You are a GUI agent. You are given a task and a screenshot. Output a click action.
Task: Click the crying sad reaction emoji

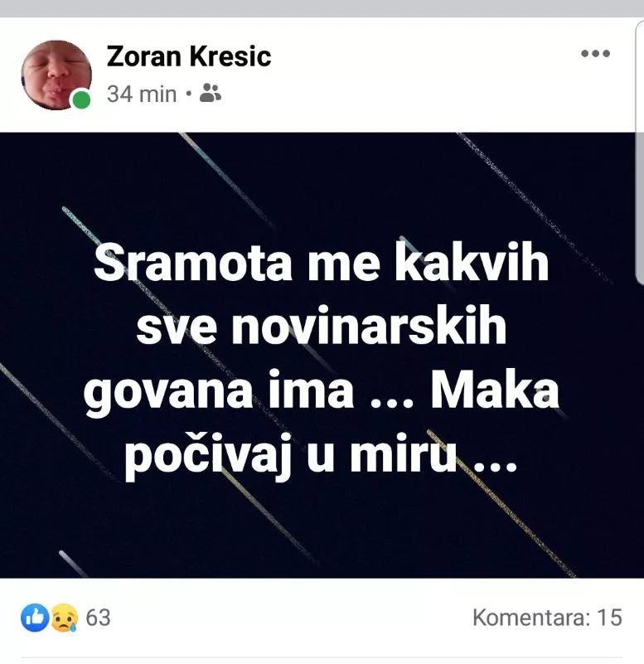(x=65, y=618)
